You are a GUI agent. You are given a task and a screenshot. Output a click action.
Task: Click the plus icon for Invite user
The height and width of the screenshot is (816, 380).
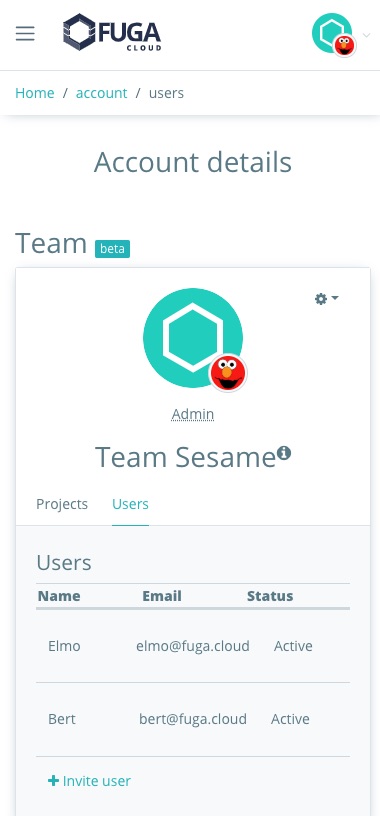point(53,781)
